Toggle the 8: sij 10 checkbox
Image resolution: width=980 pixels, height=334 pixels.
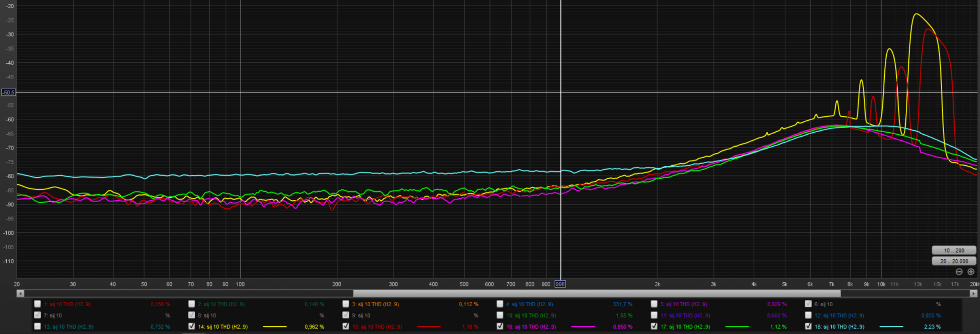191,315
